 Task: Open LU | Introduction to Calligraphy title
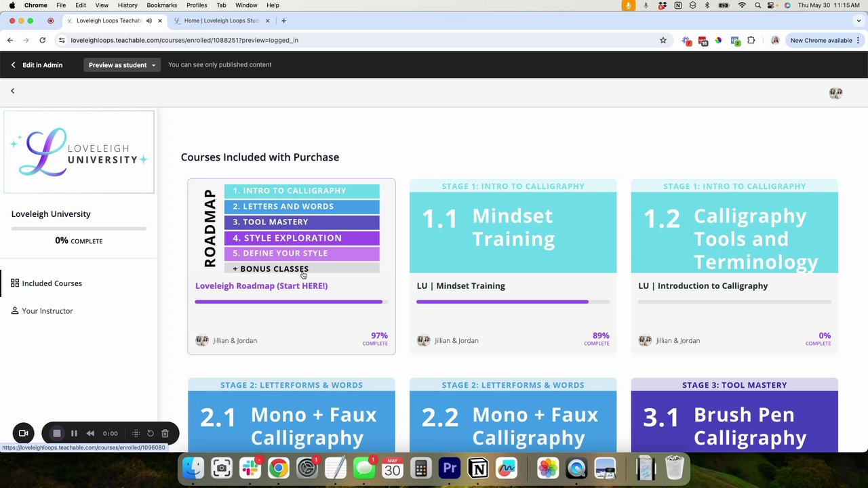(703, 286)
